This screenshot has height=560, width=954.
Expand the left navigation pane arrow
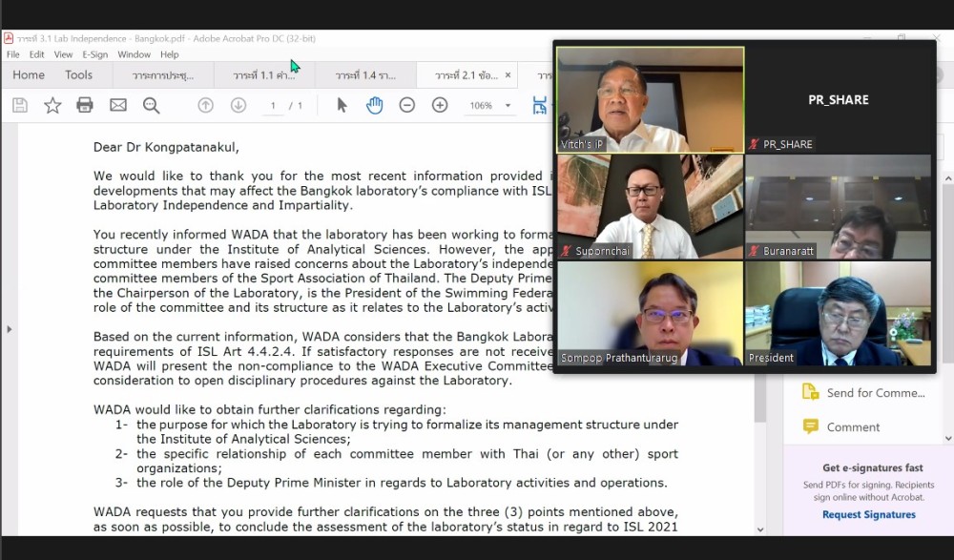10,329
